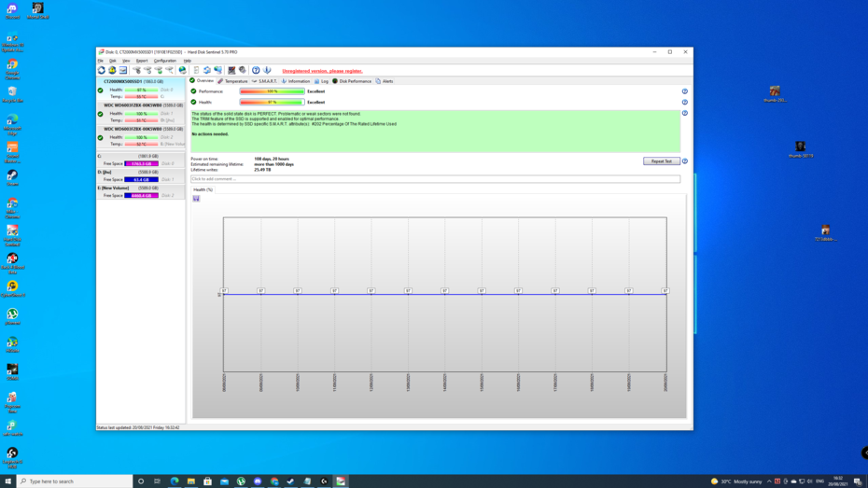Open the Discord desktop shortcut

pos(12,10)
